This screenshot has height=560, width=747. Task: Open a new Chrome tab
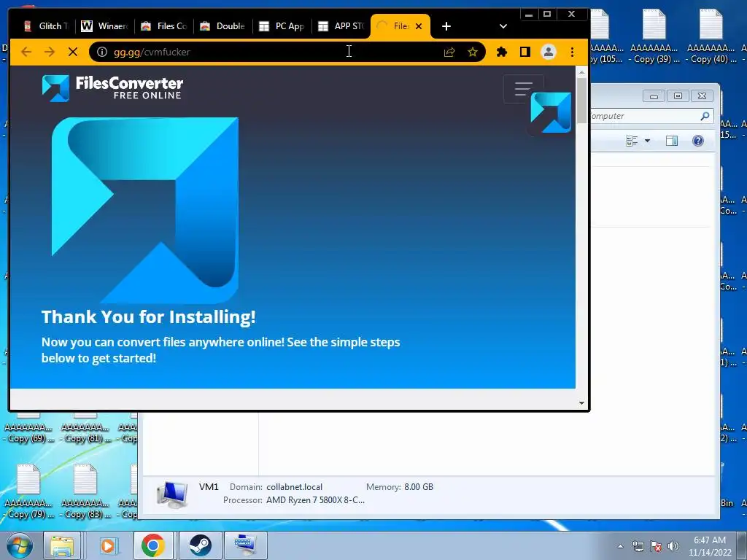(446, 26)
